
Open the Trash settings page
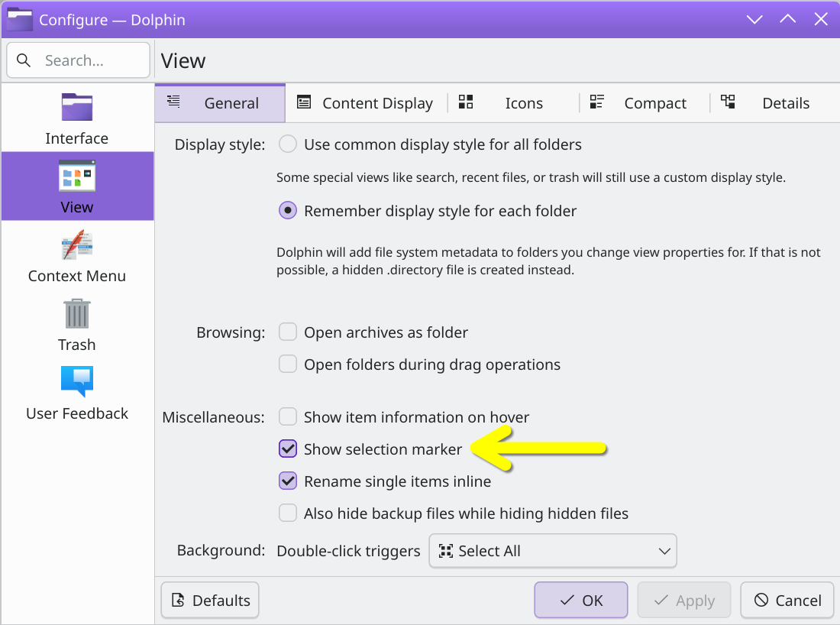[77, 324]
